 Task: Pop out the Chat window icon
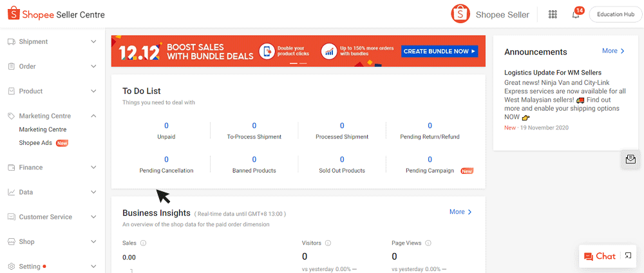tap(628, 256)
